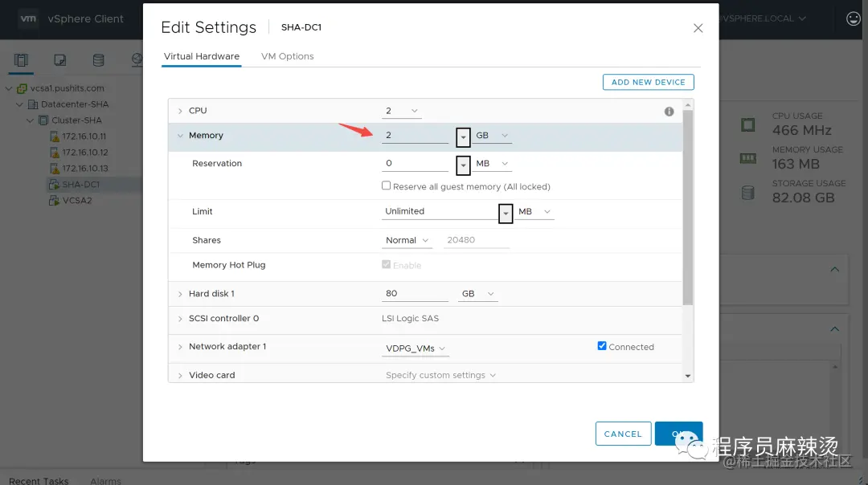Screen dimensions: 868x485
Task: Open the Alarms tab
Action: click(x=106, y=480)
